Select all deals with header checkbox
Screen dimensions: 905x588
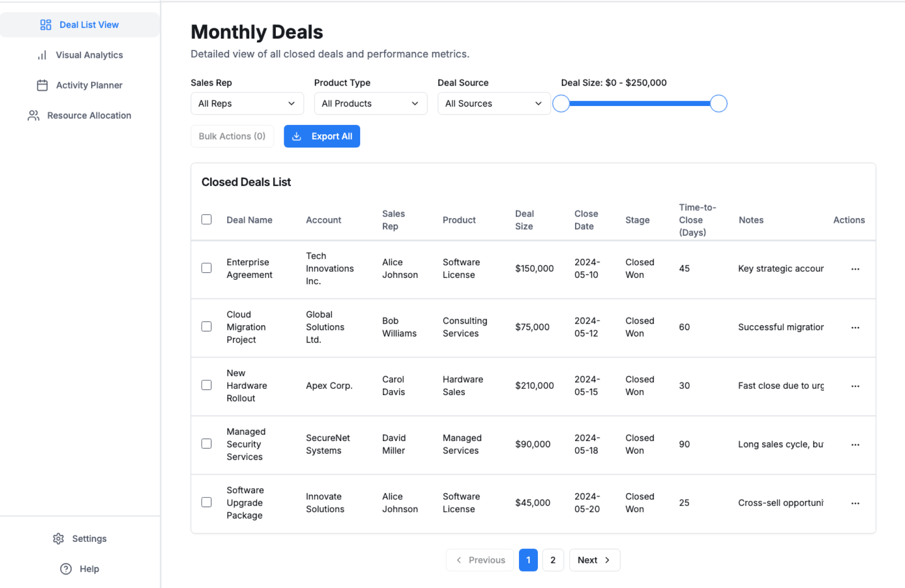tap(206, 220)
